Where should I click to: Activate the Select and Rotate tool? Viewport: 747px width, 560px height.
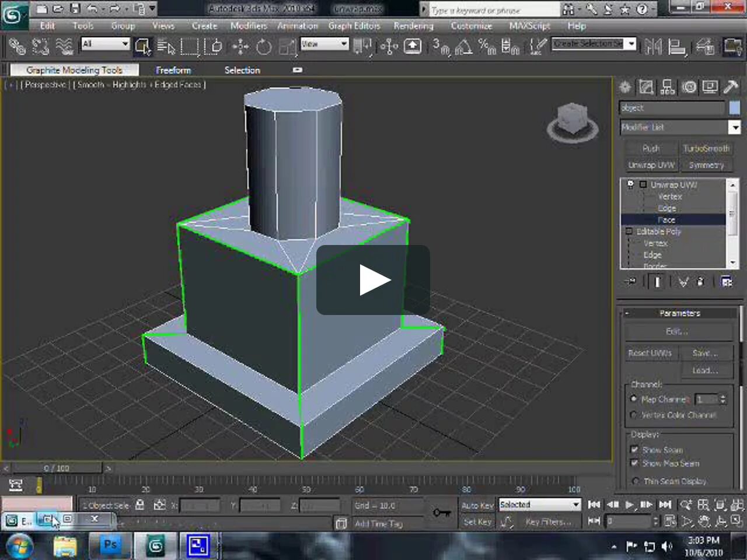pyautogui.click(x=264, y=46)
